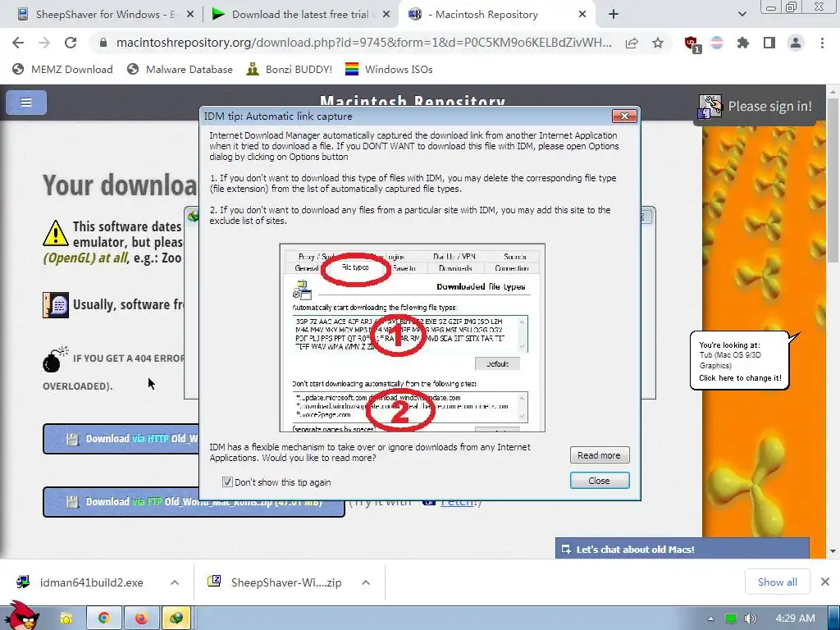Viewport: 840px width, 630px height.
Task: Expand idman641build2.exe download options chevron
Action: (175, 582)
